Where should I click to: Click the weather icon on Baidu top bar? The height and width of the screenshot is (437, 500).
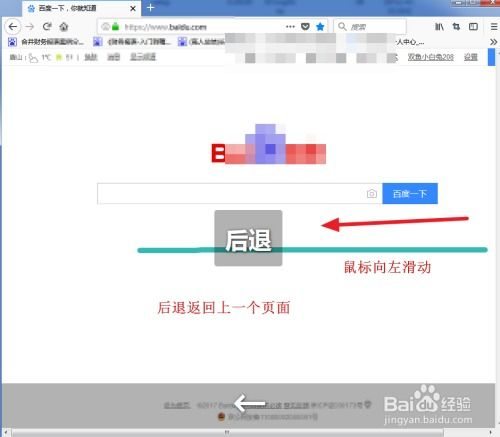click(33, 58)
